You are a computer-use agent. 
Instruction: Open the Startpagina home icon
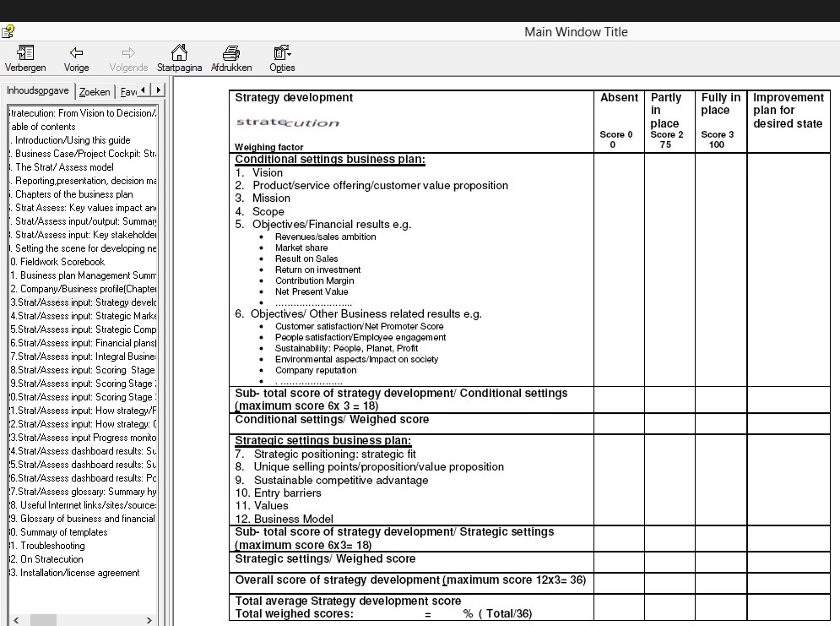[179, 54]
